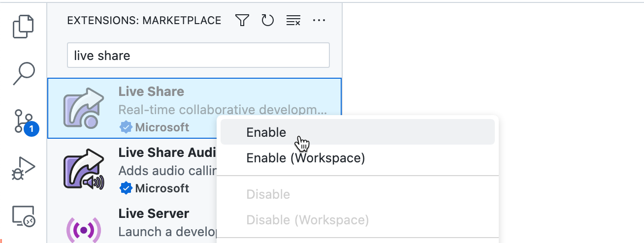The width and height of the screenshot is (644, 243).
Task: Refresh the extensions marketplace list
Action: (x=267, y=20)
